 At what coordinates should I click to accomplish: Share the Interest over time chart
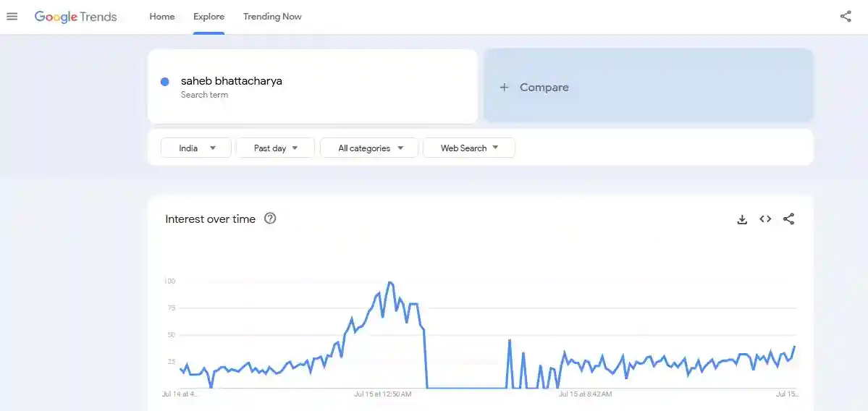[x=789, y=219]
